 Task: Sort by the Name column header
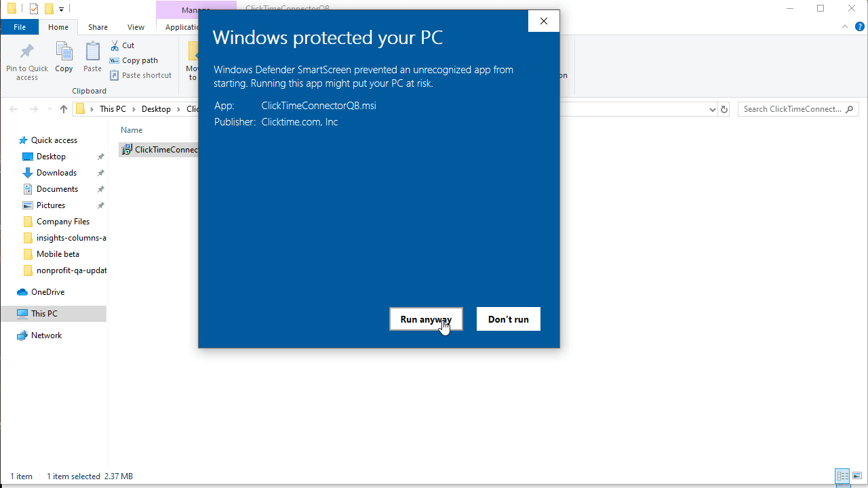click(x=132, y=130)
